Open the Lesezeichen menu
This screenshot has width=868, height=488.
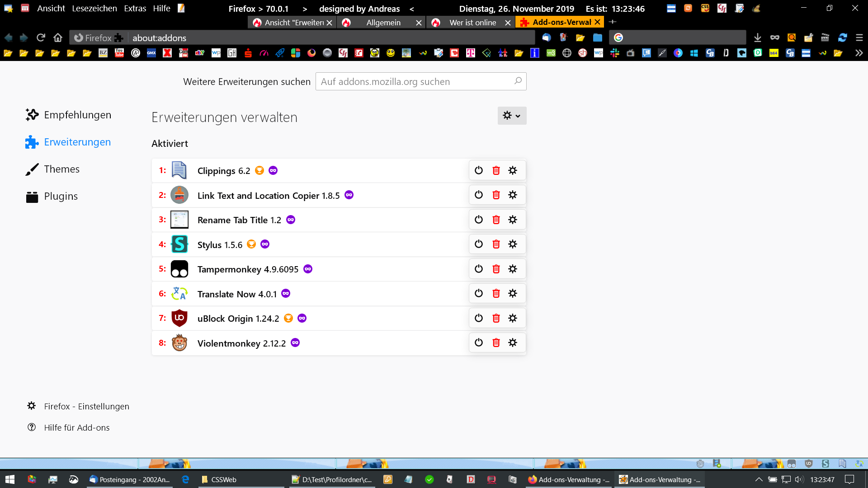[x=94, y=9]
